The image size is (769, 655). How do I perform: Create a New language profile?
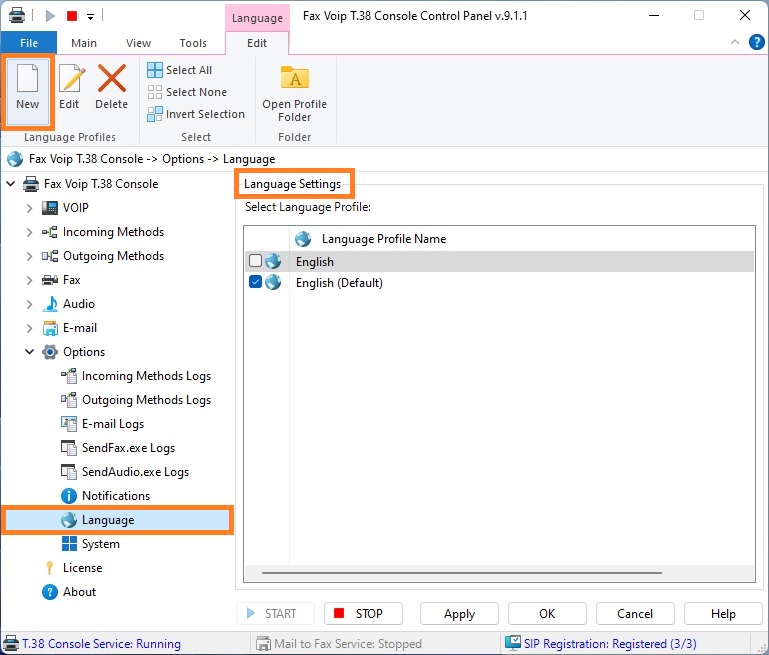tap(27, 91)
